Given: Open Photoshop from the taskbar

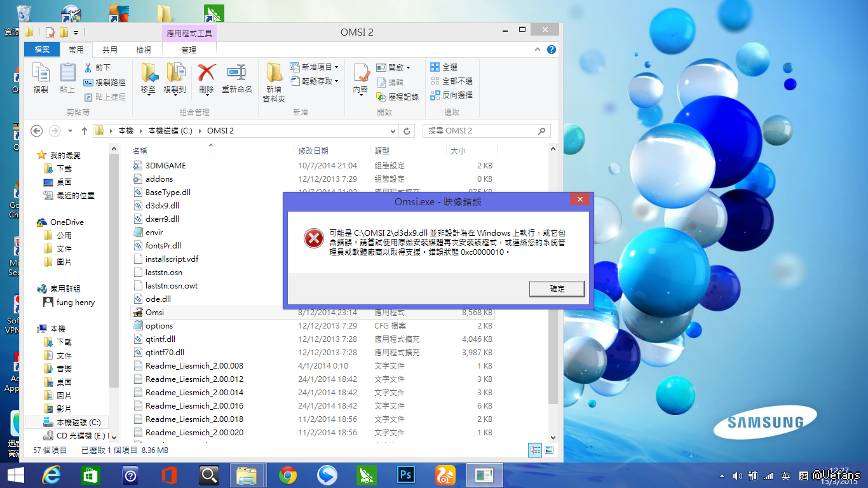Looking at the screenshot, I should [406, 475].
